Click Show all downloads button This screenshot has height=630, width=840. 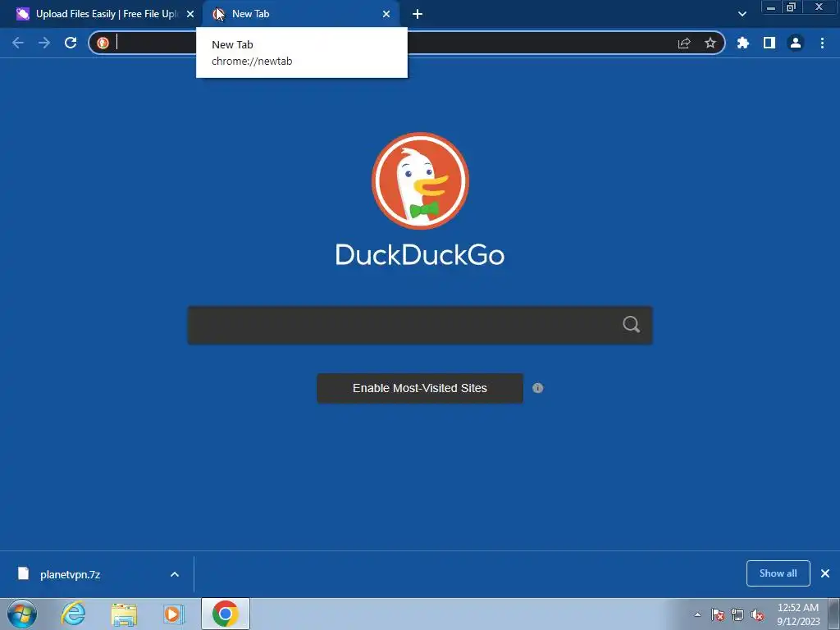click(778, 573)
